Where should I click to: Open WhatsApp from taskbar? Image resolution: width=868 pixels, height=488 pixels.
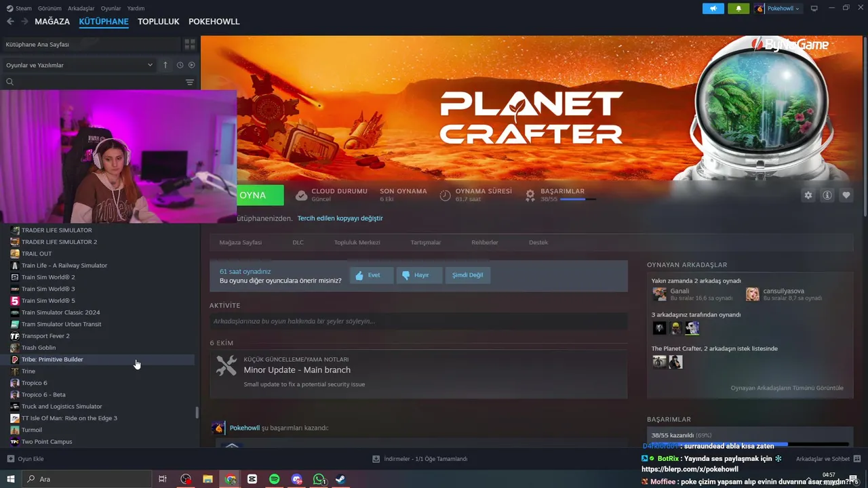pos(319,479)
